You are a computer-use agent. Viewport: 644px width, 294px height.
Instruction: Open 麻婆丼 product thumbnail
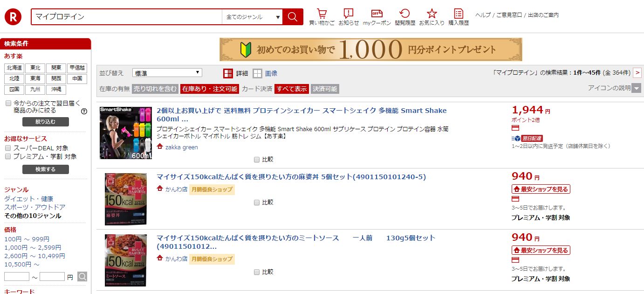(x=126, y=199)
